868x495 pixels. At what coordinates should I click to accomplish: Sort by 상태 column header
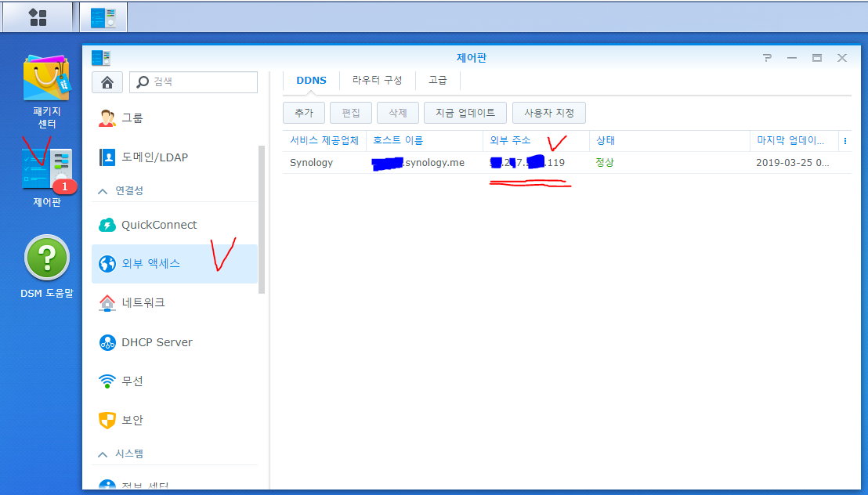coord(669,141)
